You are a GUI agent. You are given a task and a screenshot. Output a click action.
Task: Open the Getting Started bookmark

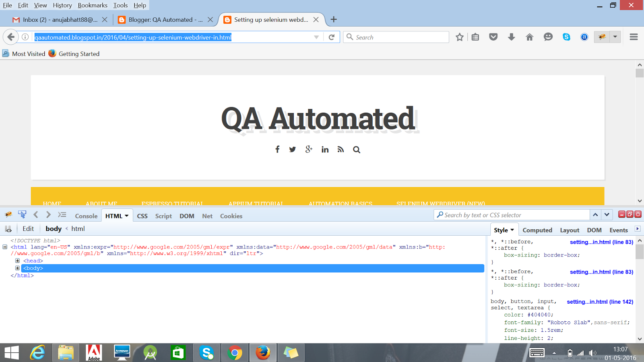tap(74, 53)
